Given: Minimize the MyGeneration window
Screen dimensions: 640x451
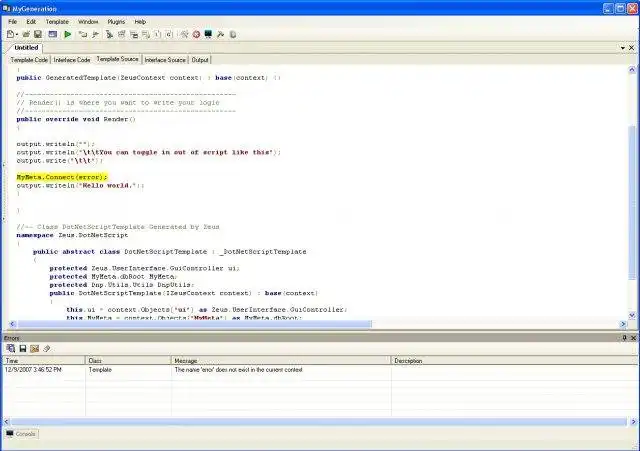Looking at the screenshot, I should click(608, 8).
